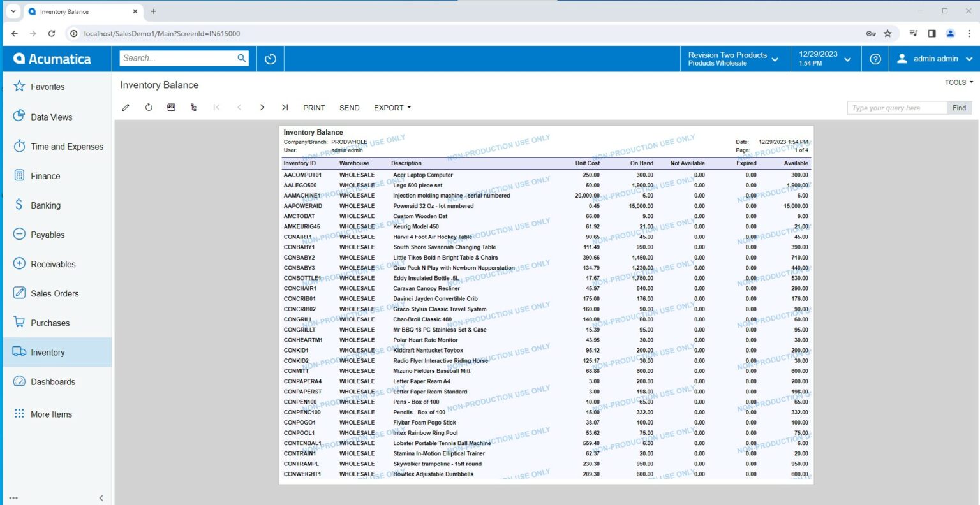Focus the Acumatica Search box
980x505 pixels.
[179, 58]
